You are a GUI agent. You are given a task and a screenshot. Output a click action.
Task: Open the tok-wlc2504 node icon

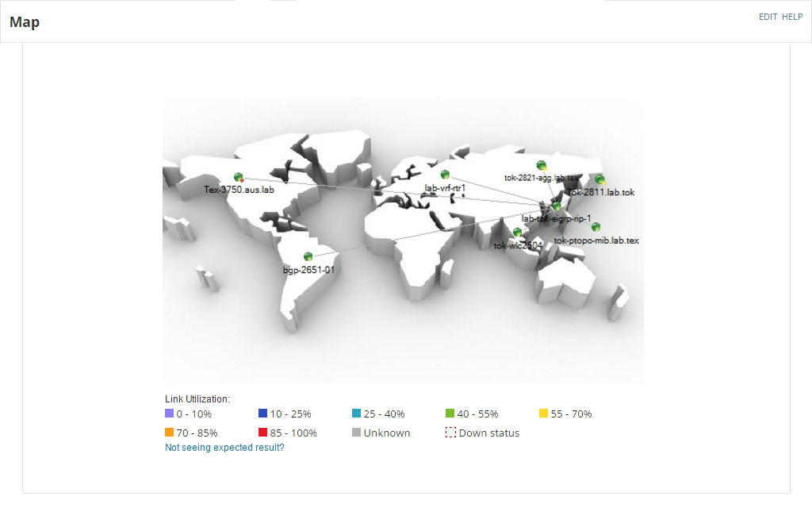click(x=517, y=233)
